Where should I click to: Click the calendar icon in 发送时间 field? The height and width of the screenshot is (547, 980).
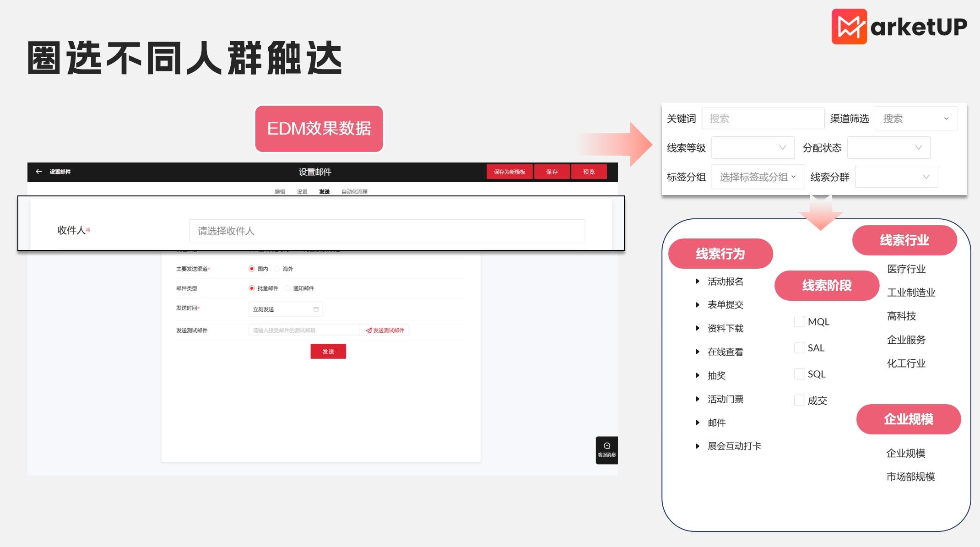(x=316, y=309)
